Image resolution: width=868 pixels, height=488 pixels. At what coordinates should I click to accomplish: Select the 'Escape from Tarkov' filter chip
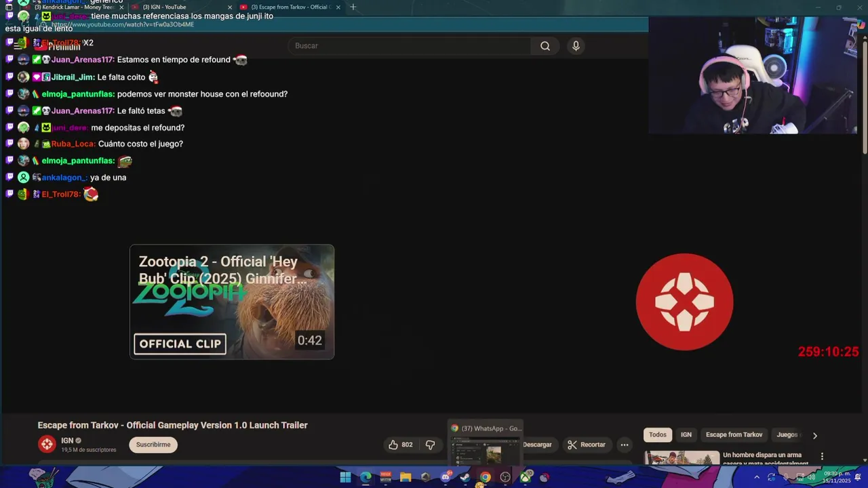coord(734,434)
